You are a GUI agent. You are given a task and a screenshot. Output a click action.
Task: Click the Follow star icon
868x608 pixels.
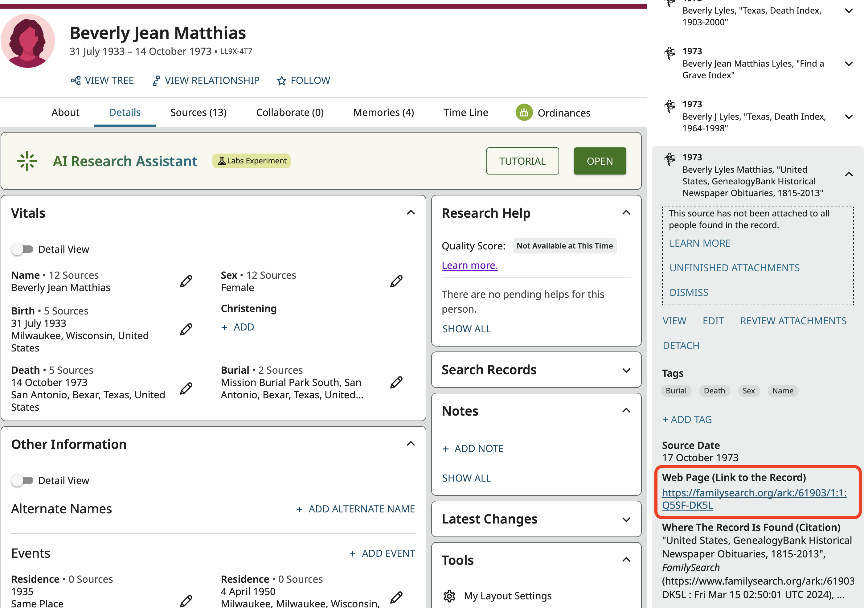tap(281, 81)
